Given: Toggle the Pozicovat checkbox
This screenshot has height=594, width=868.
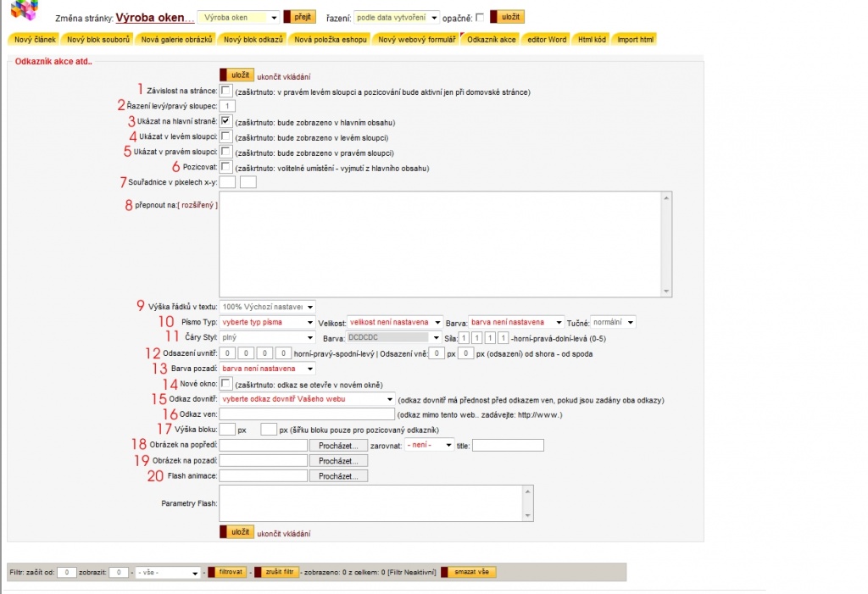Looking at the screenshot, I should point(225,167).
